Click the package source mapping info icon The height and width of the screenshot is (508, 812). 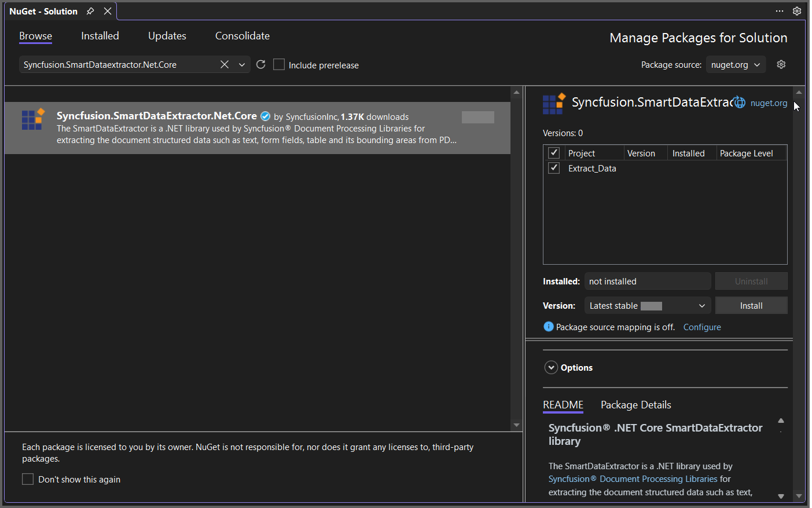[x=549, y=327]
